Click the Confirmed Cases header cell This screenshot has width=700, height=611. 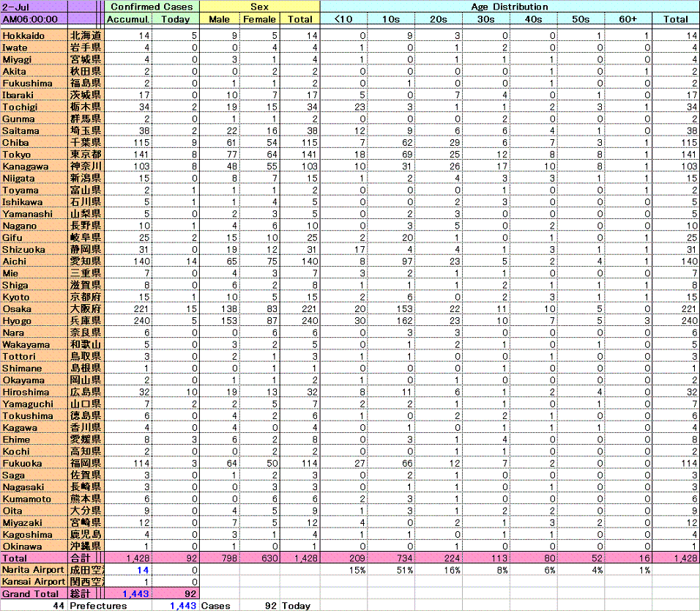[152, 7]
